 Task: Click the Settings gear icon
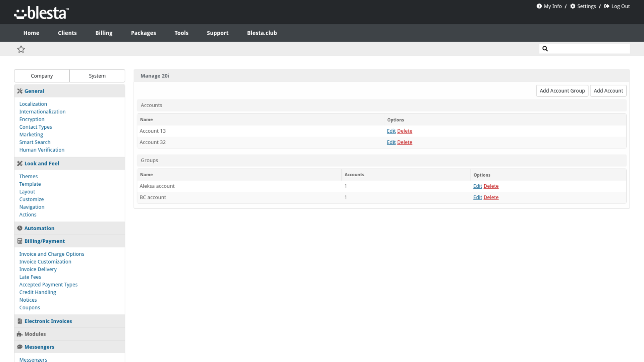pyautogui.click(x=573, y=6)
